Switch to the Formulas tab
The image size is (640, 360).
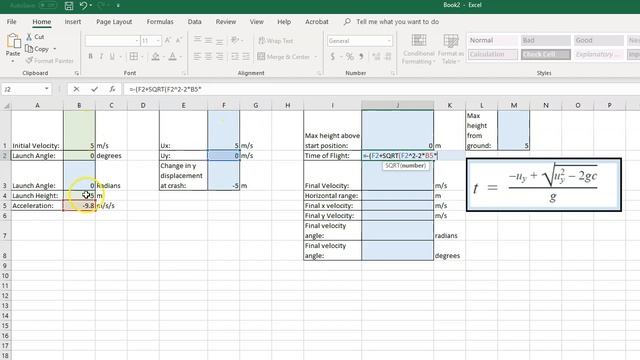coord(160,22)
